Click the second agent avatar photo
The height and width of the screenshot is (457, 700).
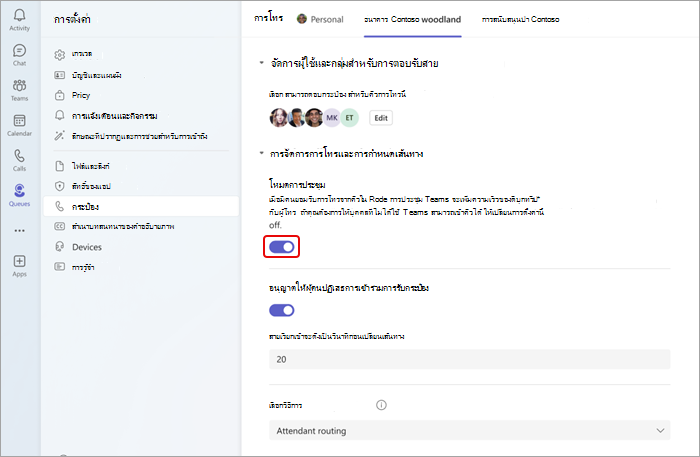pyautogui.click(x=296, y=118)
